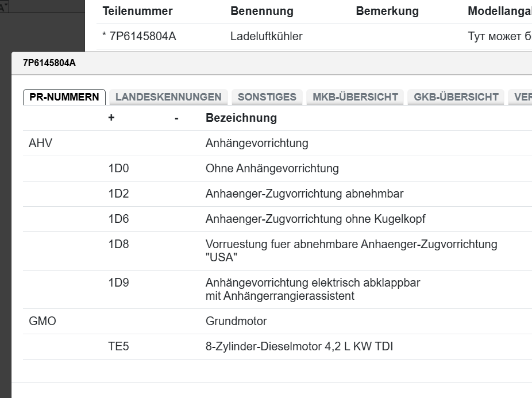Select the TE5 engine code
The height and width of the screenshot is (398, 532).
pos(118,347)
